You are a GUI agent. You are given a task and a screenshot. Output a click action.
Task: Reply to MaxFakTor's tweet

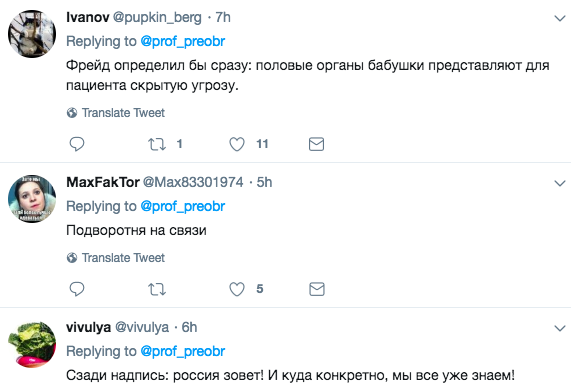click(77, 289)
